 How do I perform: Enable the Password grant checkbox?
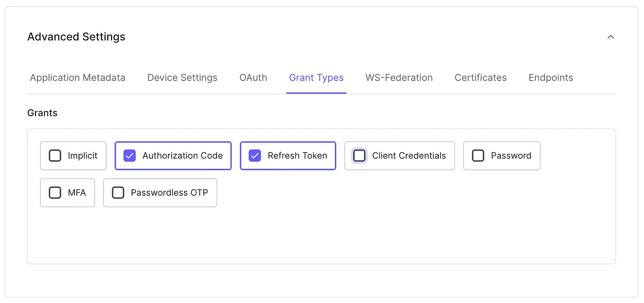(478, 156)
